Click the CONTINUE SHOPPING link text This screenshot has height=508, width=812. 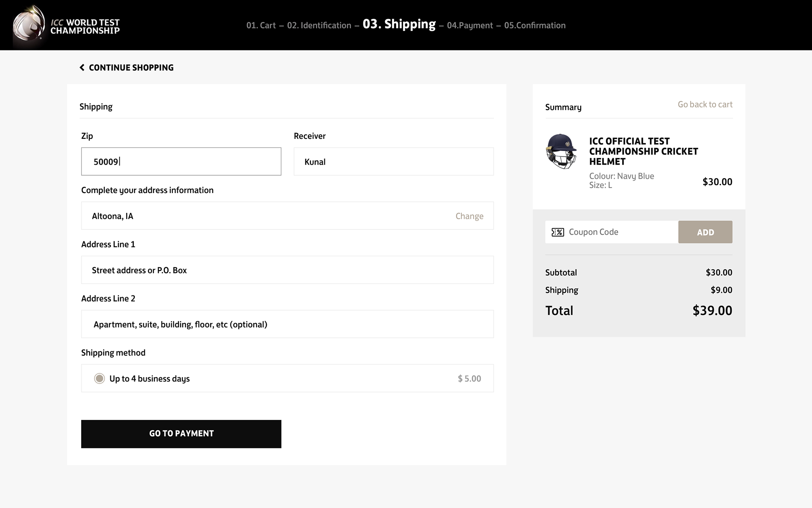131,68
